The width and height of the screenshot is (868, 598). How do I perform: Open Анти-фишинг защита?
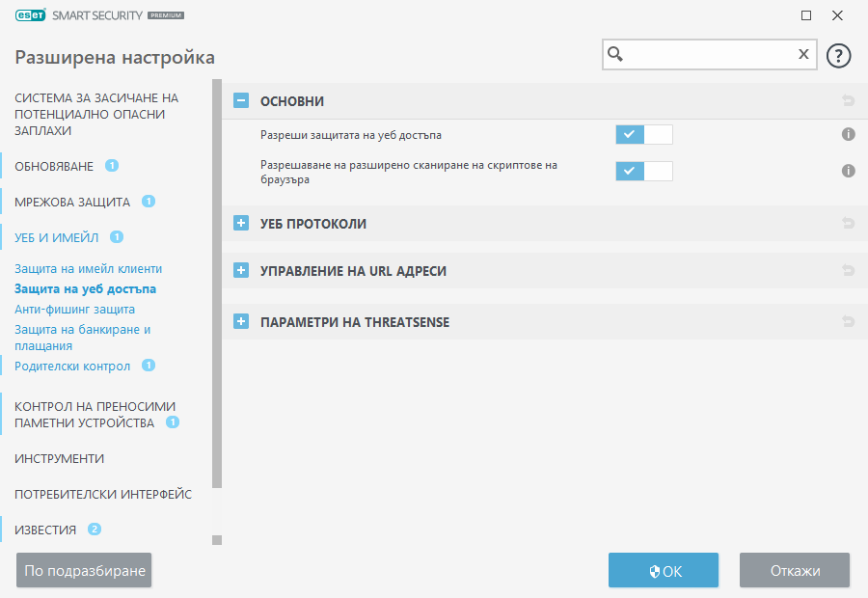[x=74, y=309]
